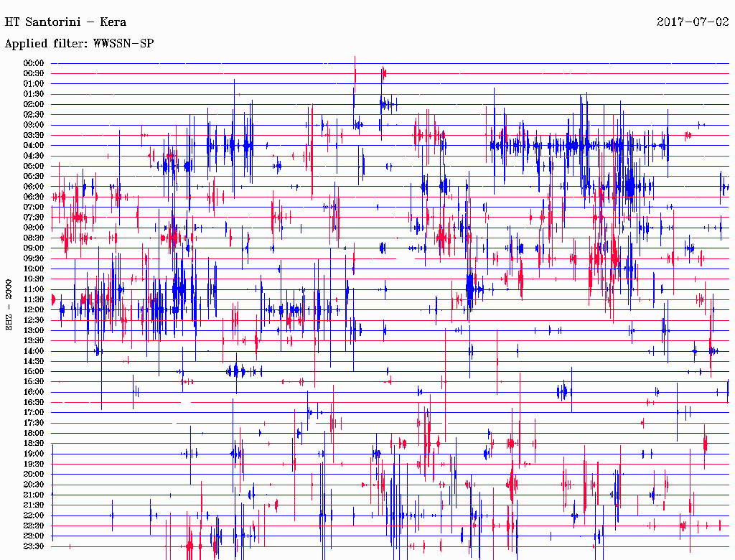Select the 18:30 time label
The image size is (735, 560).
[x=34, y=443]
